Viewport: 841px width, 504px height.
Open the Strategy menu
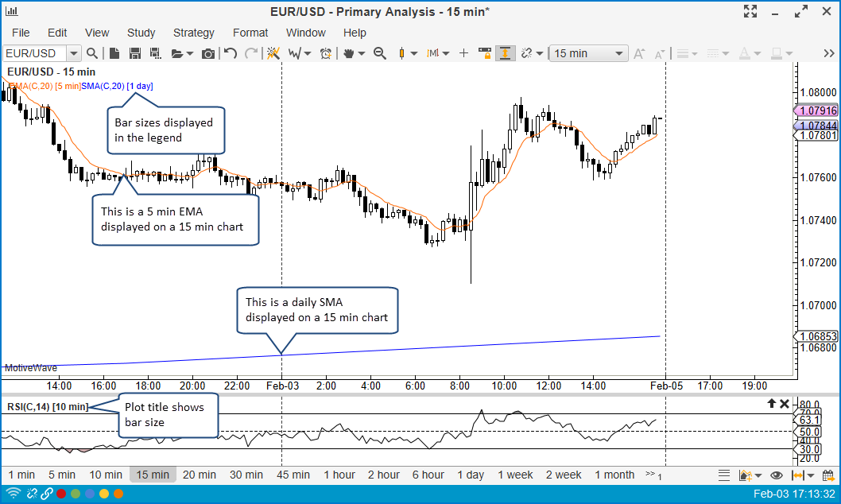tap(193, 33)
